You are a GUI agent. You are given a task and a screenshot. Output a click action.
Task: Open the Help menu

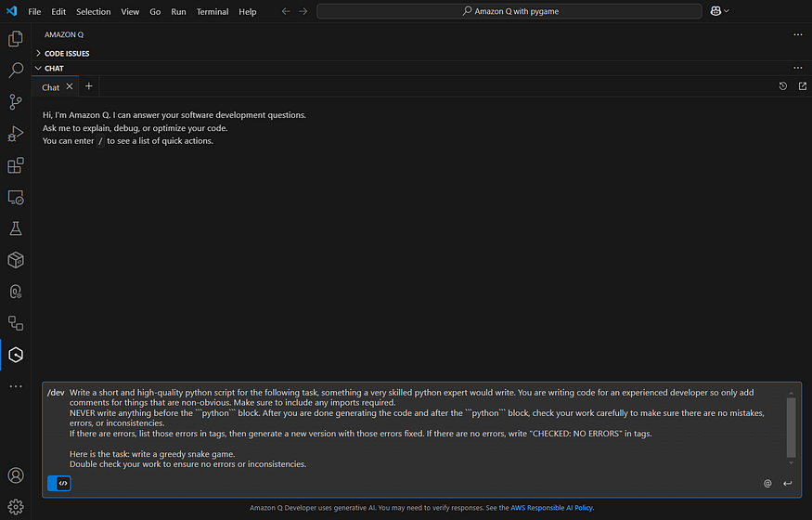(248, 11)
